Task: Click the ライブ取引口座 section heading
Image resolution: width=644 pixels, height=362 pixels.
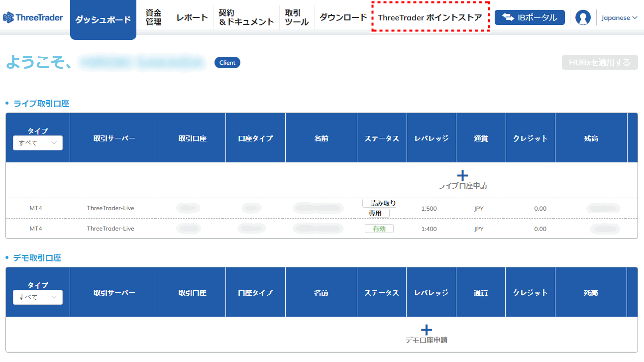Action: [x=41, y=104]
